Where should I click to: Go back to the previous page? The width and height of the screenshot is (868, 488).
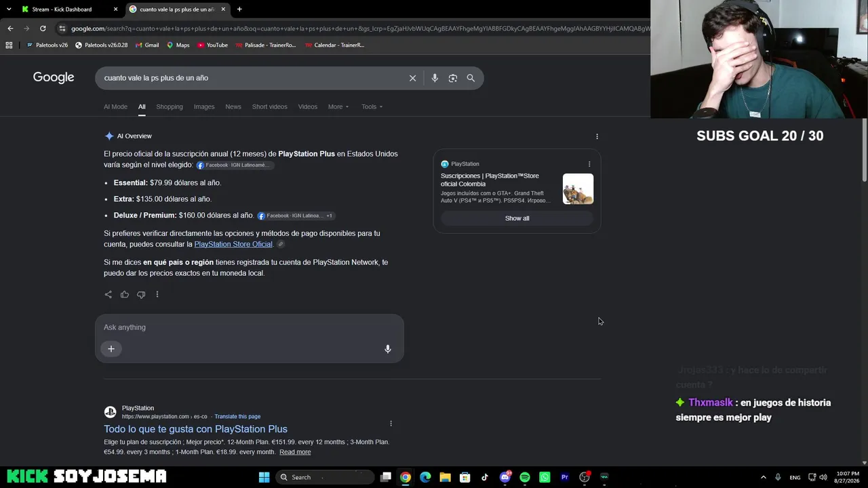click(x=10, y=28)
